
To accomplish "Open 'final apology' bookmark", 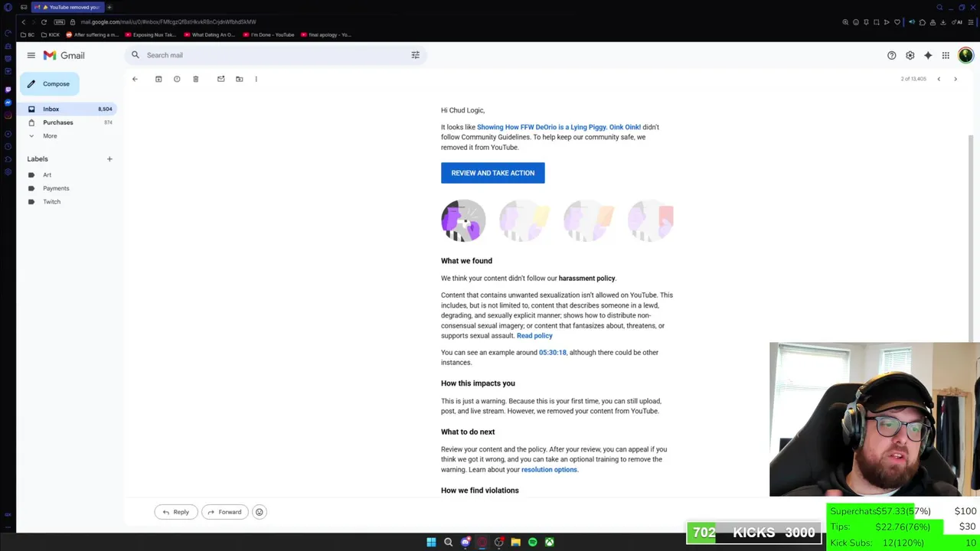I will click(x=326, y=34).
